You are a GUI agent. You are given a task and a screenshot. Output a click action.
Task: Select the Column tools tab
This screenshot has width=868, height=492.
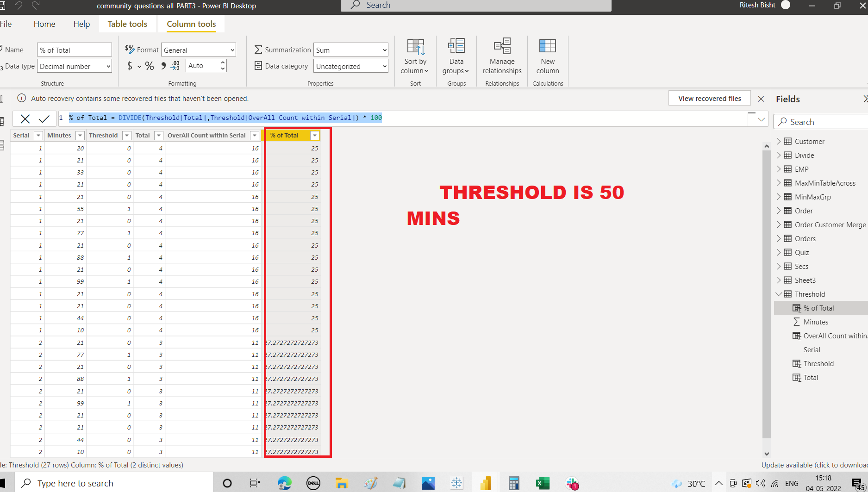click(191, 24)
